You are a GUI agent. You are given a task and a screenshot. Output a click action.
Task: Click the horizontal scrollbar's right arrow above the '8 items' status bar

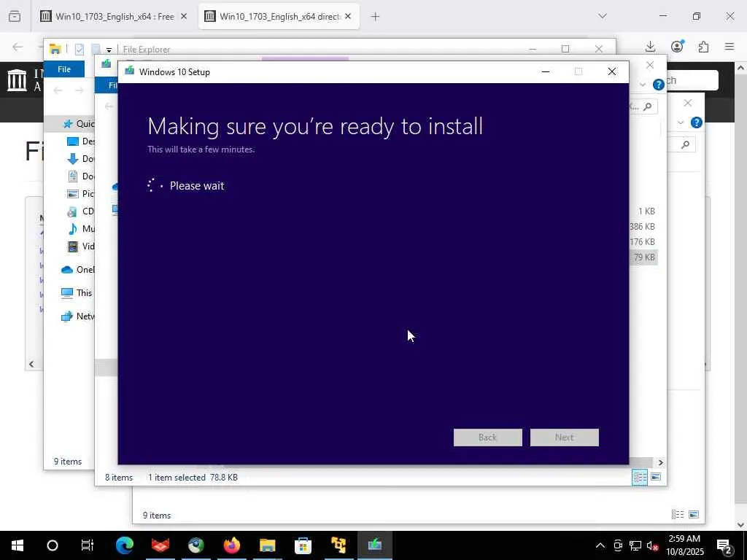(x=660, y=462)
